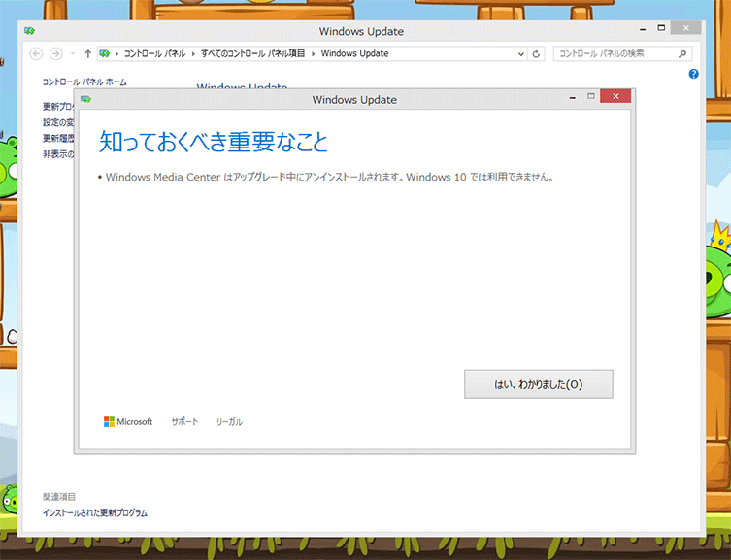Click the partially hidden 設定の変 sidebar link
731x560 pixels.
(58, 122)
